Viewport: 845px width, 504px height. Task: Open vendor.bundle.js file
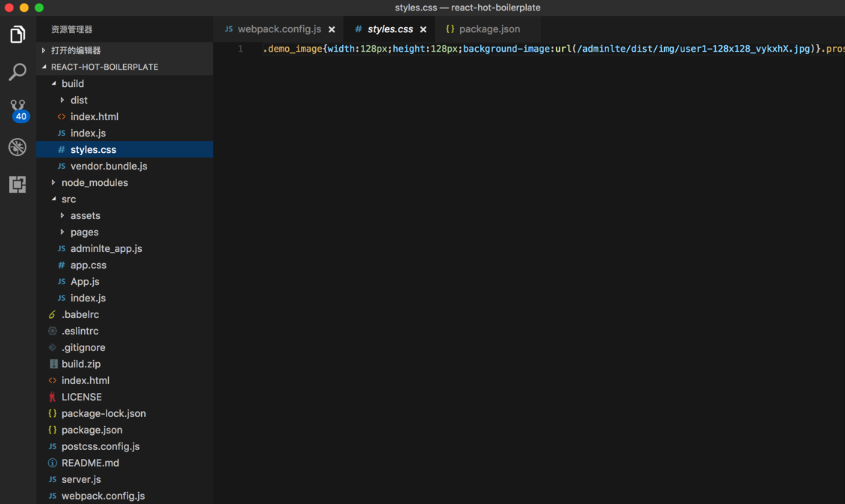coord(125,166)
